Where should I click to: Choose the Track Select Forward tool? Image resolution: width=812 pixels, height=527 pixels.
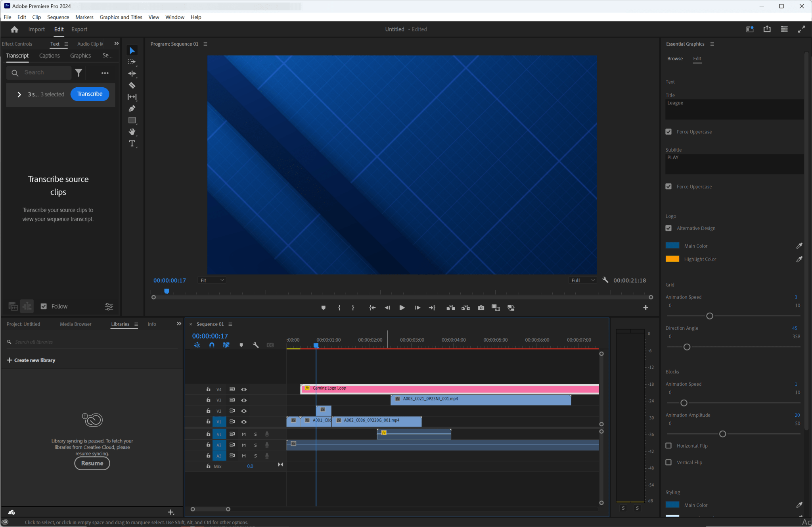click(x=132, y=62)
